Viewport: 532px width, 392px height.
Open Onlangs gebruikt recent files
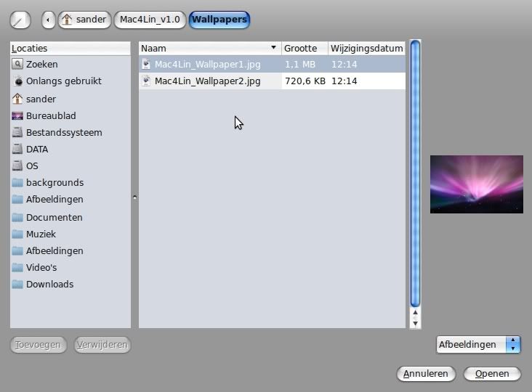point(63,81)
